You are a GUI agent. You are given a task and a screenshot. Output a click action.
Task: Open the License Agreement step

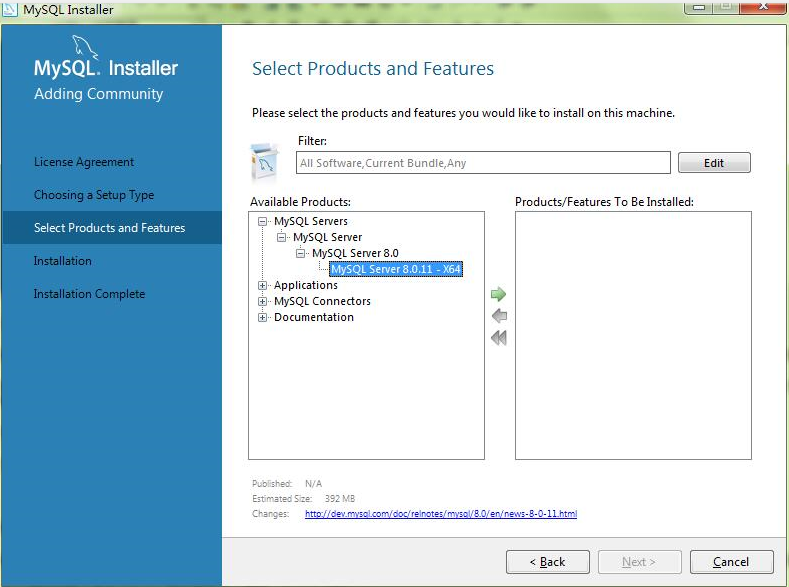[84, 162]
